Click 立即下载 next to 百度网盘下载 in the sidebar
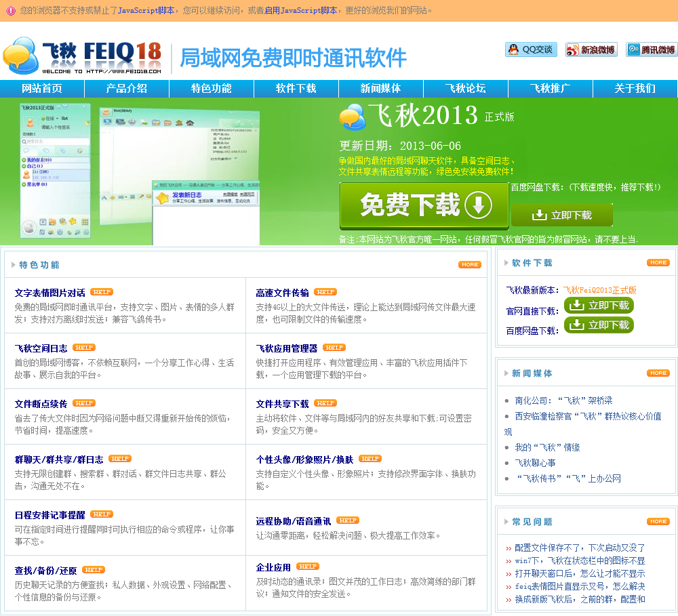The width and height of the screenshot is (678, 616). (599, 325)
